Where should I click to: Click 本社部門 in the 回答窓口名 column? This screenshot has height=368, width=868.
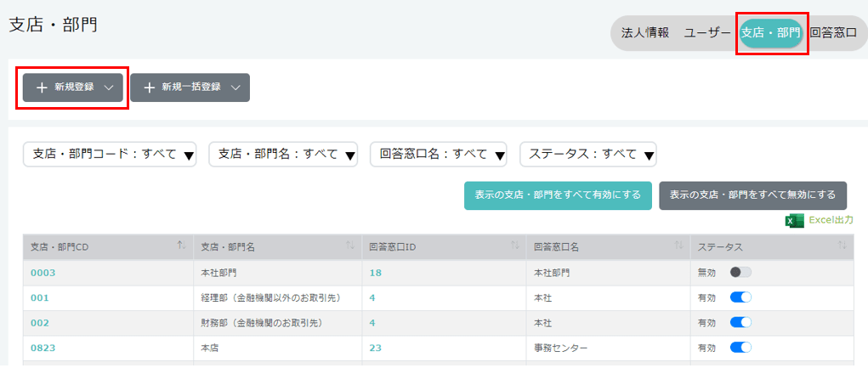(x=552, y=272)
